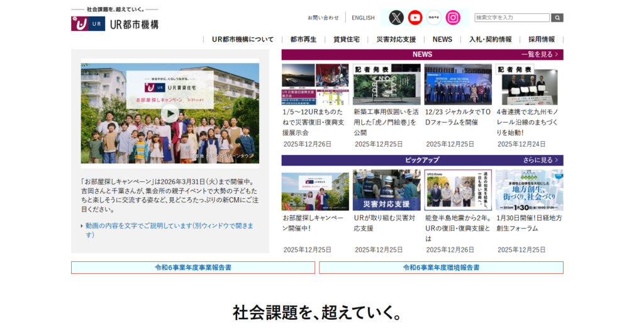Click the UR都市機構 logo

click(115, 23)
